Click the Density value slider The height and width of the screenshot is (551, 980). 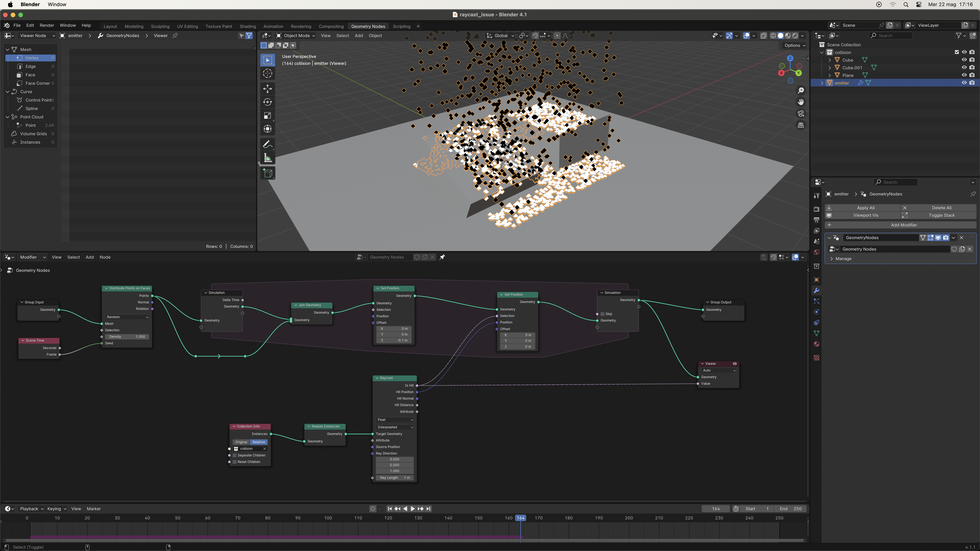click(x=127, y=337)
